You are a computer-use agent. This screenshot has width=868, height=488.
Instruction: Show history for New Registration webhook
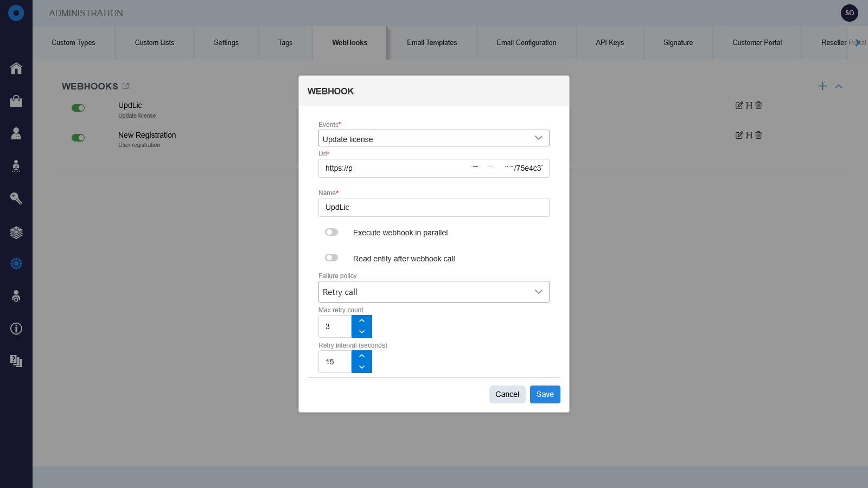click(x=749, y=135)
